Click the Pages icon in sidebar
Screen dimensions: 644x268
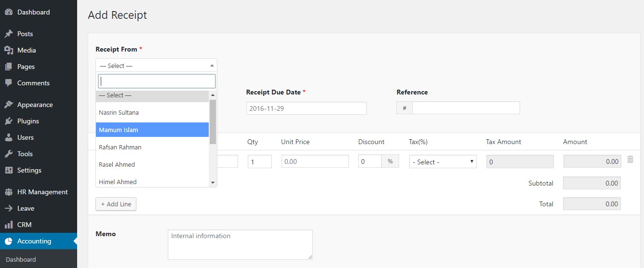(x=9, y=67)
